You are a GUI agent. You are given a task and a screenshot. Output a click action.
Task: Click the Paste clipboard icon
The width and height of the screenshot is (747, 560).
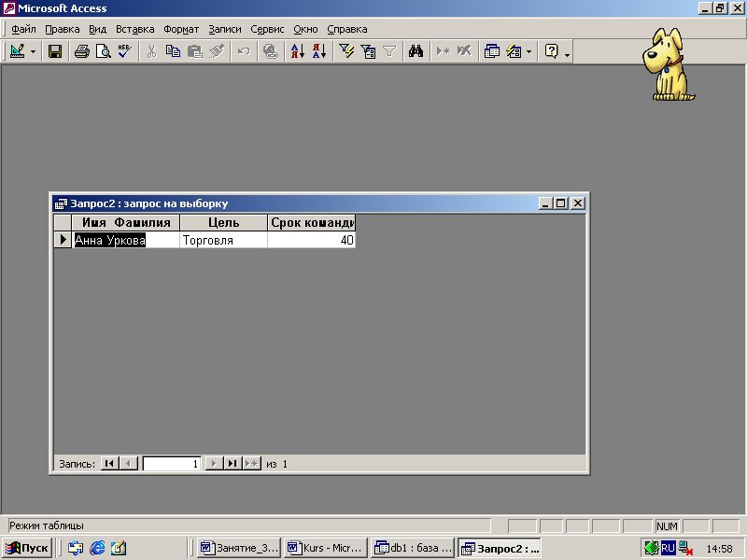[194, 51]
